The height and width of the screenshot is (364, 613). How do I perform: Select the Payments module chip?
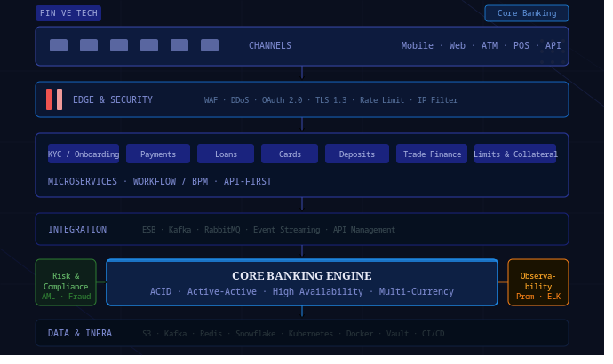(158, 154)
